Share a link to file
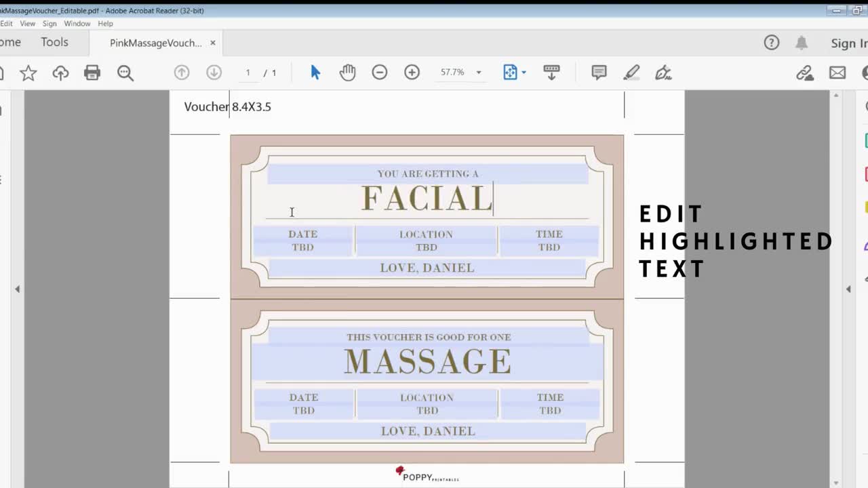 tap(805, 73)
